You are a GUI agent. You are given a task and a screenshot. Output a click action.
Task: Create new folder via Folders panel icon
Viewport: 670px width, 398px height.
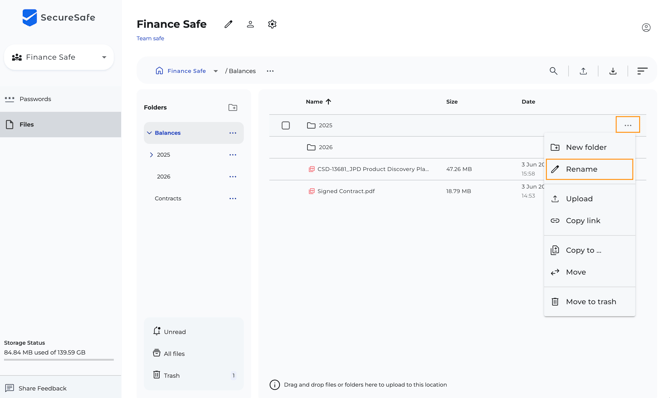pos(233,107)
